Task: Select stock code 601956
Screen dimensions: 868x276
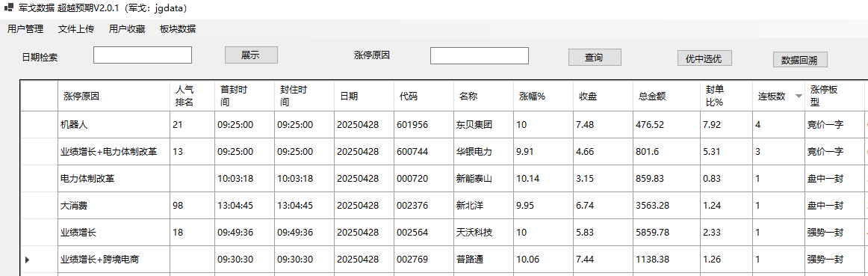Action: (x=424, y=125)
